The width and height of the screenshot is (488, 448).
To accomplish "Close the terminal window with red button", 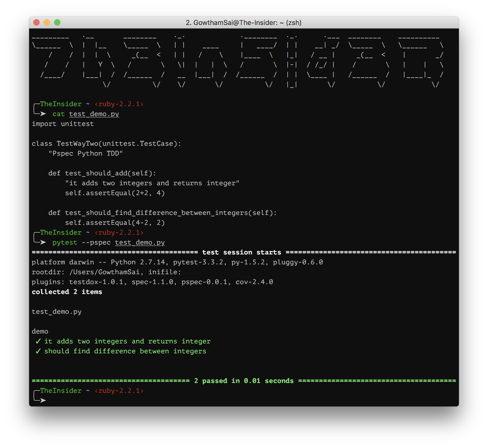I will click(36, 22).
